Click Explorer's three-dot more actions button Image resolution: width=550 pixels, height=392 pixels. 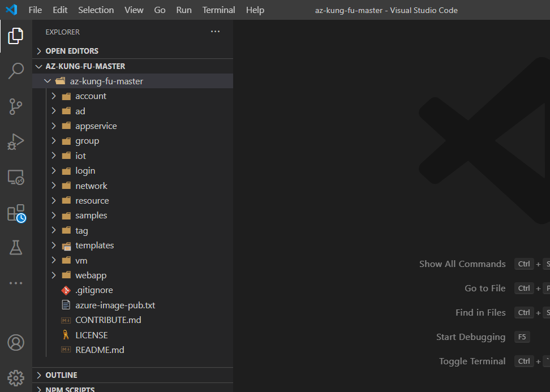point(215,32)
